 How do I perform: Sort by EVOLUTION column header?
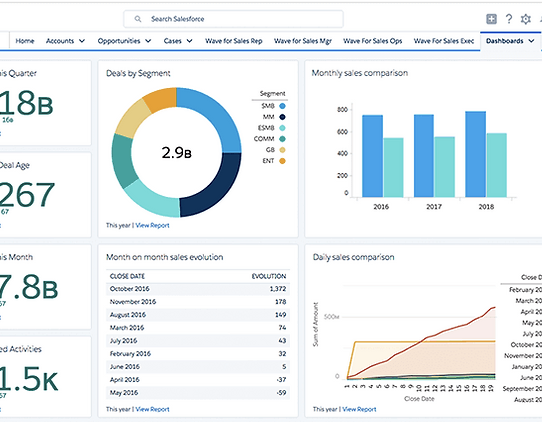coord(269,276)
